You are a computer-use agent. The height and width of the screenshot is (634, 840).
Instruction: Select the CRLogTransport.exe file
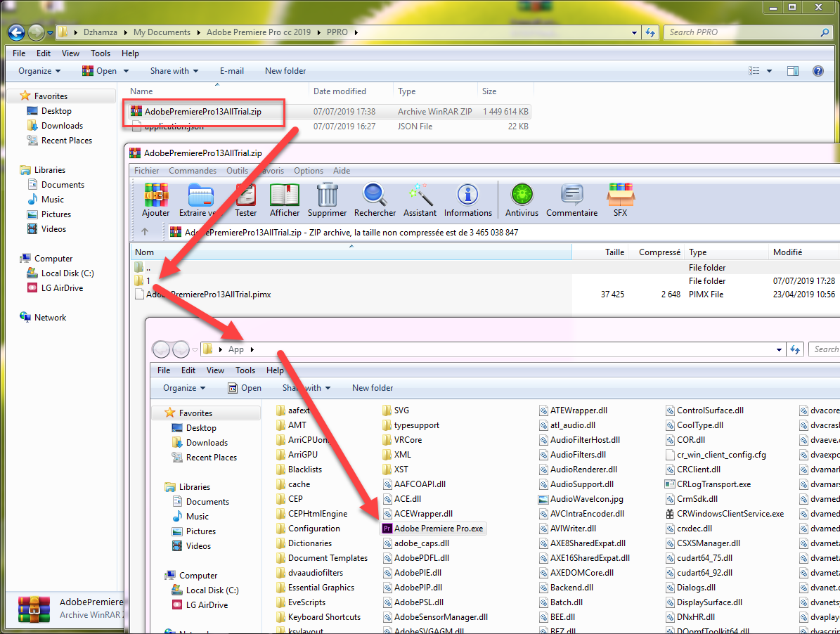pyautogui.click(x=708, y=484)
